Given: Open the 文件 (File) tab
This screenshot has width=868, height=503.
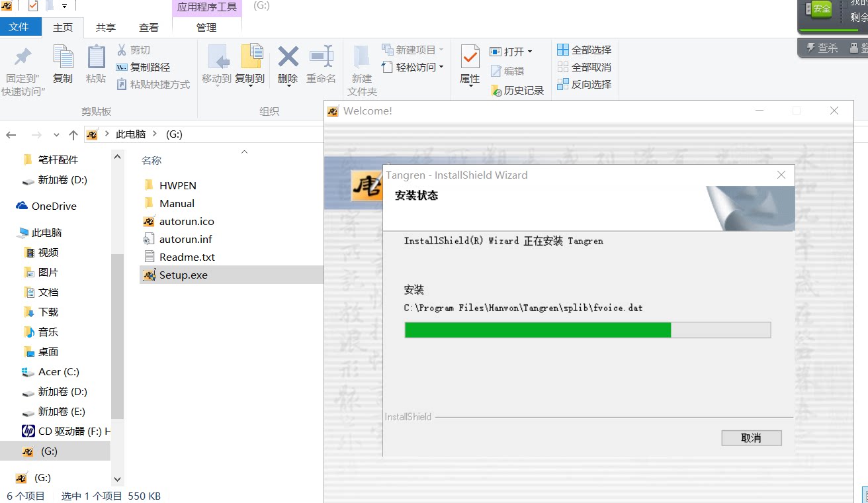Looking at the screenshot, I should (19, 27).
